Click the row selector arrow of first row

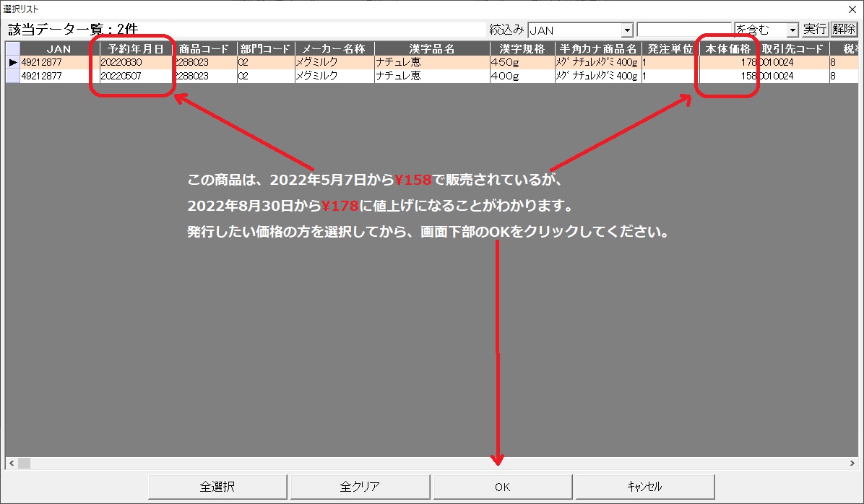tap(12, 63)
